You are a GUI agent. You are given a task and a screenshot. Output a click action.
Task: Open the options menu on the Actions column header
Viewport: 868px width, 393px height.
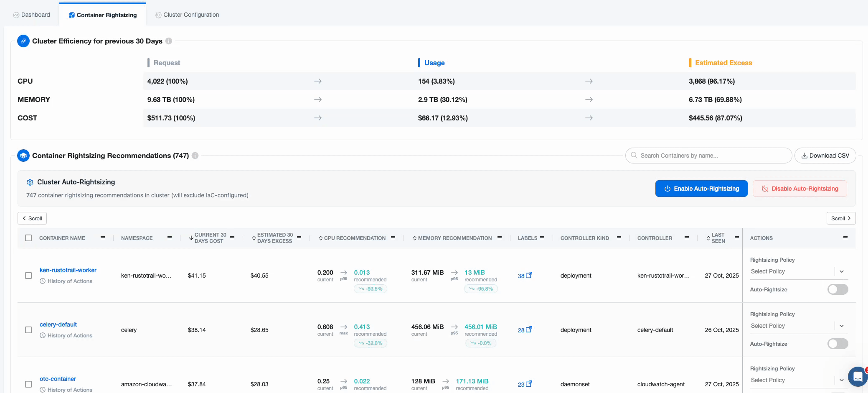point(845,237)
